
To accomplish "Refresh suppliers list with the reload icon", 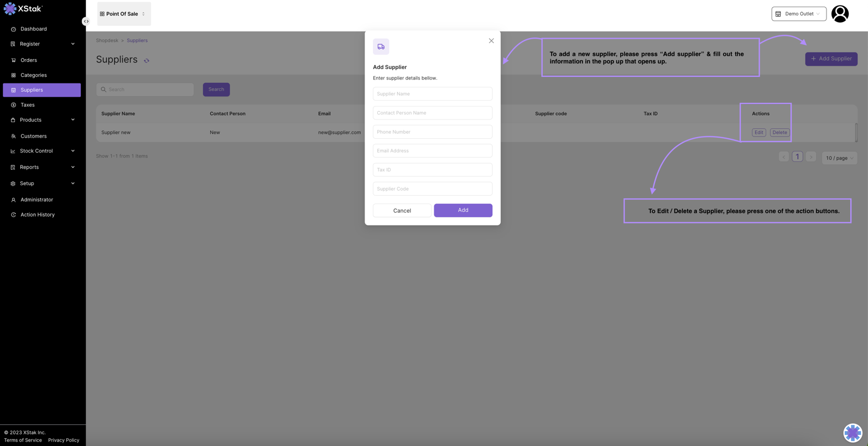I will 147,61.
